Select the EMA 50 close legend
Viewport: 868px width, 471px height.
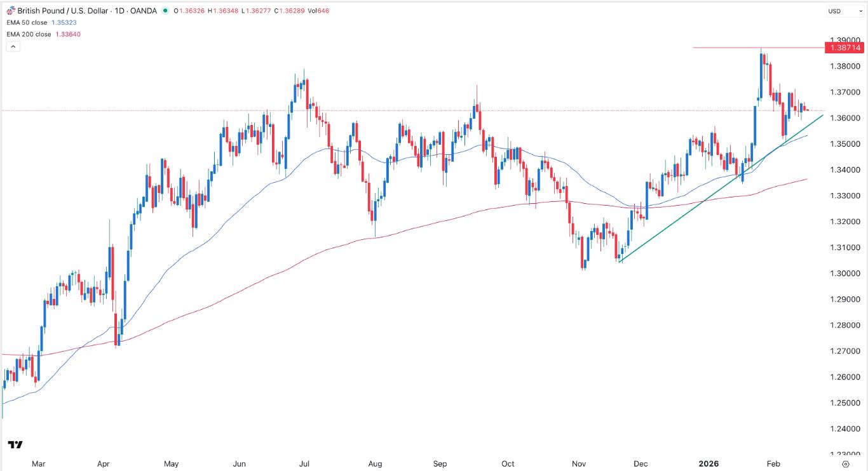click(x=25, y=22)
